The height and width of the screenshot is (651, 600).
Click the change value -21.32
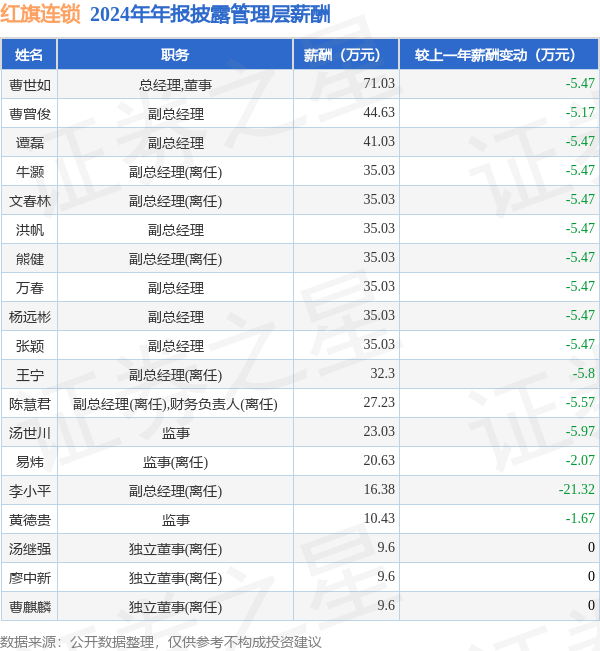[x=577, y=489]
